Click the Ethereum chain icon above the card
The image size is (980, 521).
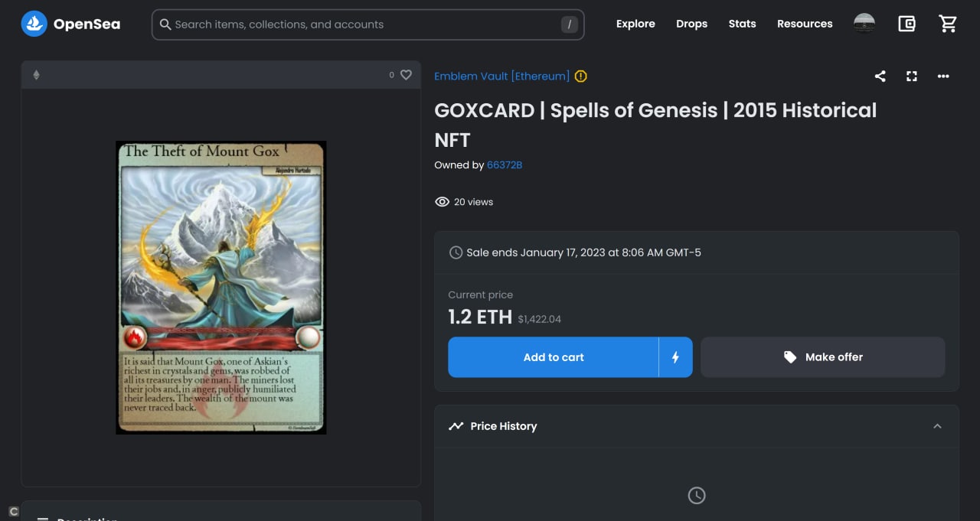tap(36, 75)
